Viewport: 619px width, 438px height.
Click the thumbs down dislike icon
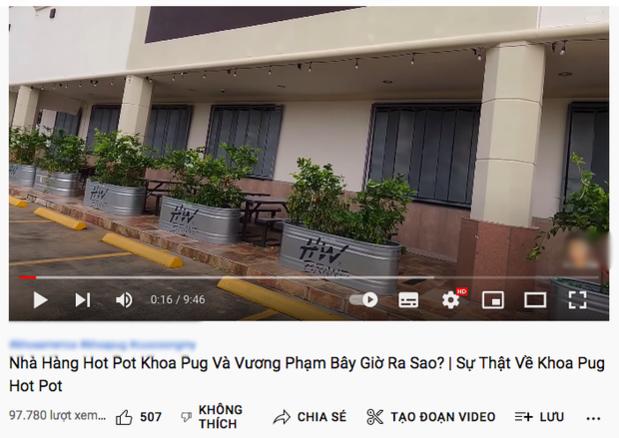(186, 417)
